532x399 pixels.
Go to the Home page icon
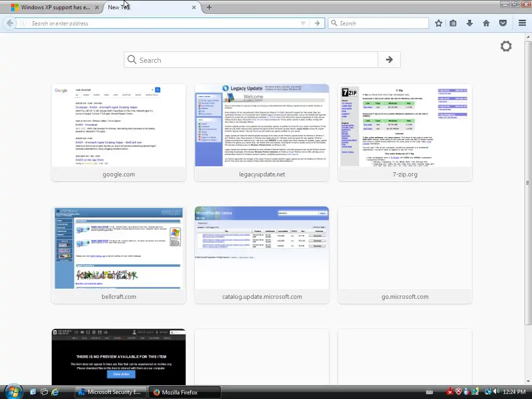(486, 23)
